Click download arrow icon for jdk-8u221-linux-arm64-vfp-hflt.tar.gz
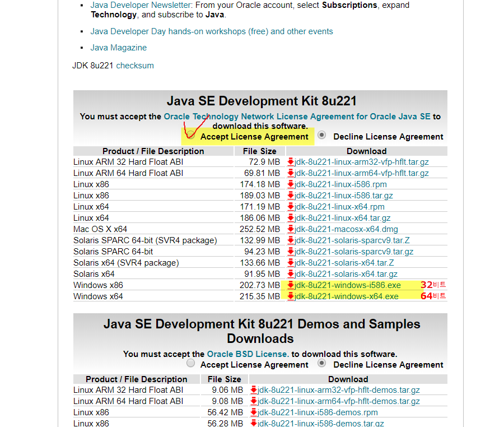This screenshot has height=427, width=504. [x=291, y=173]
